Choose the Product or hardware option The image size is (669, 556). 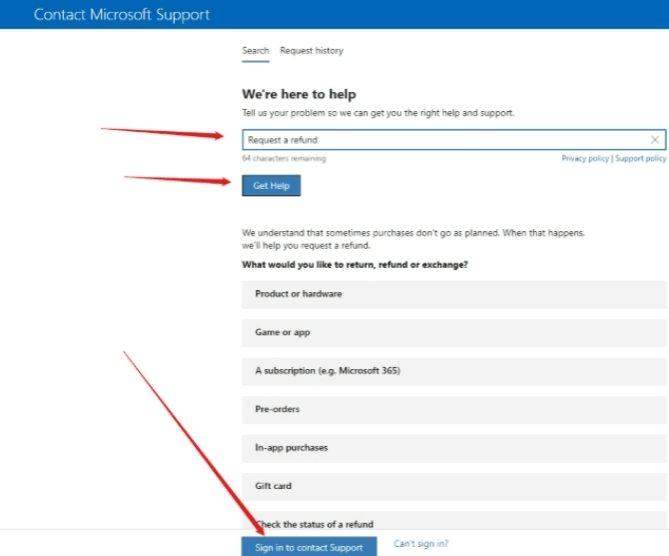pyautogui.click(x=454, y=294)
